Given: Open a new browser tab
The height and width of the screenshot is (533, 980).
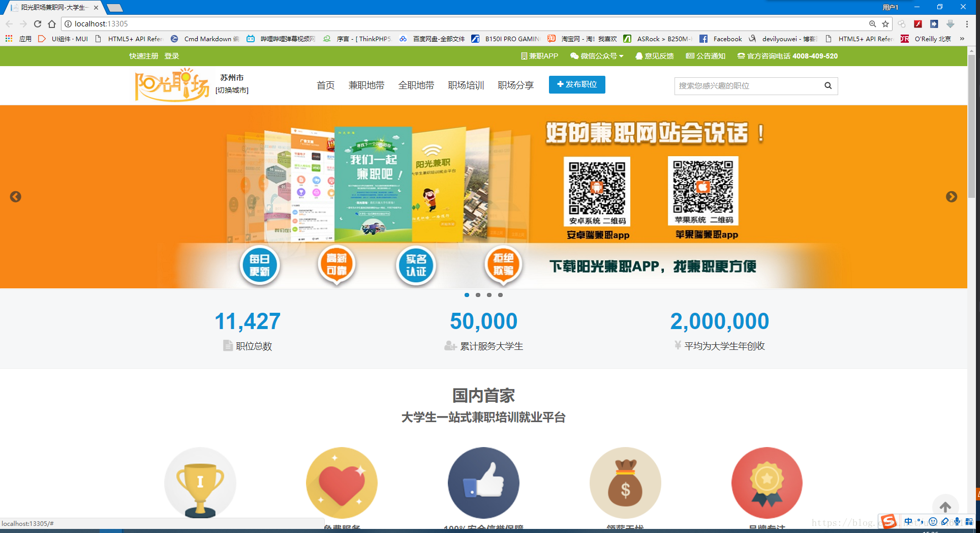Looking at the screenshot, I should (x=115, y=8).
